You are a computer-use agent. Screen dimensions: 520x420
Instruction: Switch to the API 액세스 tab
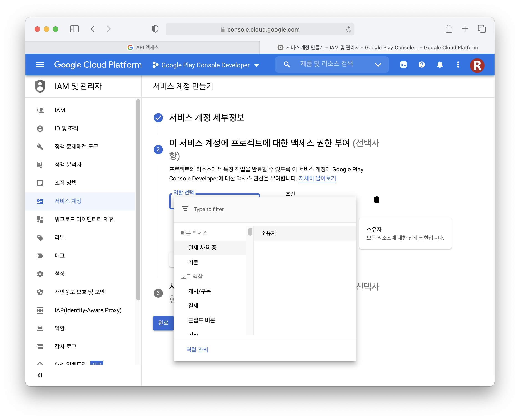click(x=143, y=47)
